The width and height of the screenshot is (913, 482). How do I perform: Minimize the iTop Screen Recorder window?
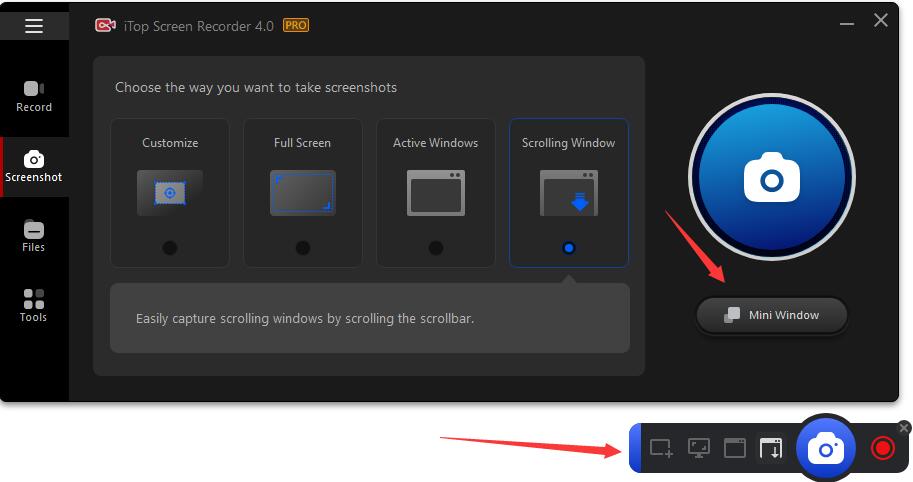[847, 23]
